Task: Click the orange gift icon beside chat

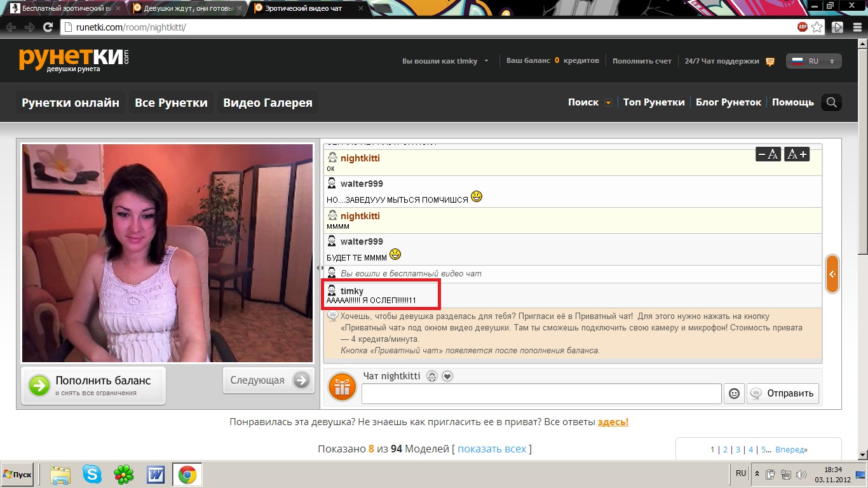Action: [342, 387]
